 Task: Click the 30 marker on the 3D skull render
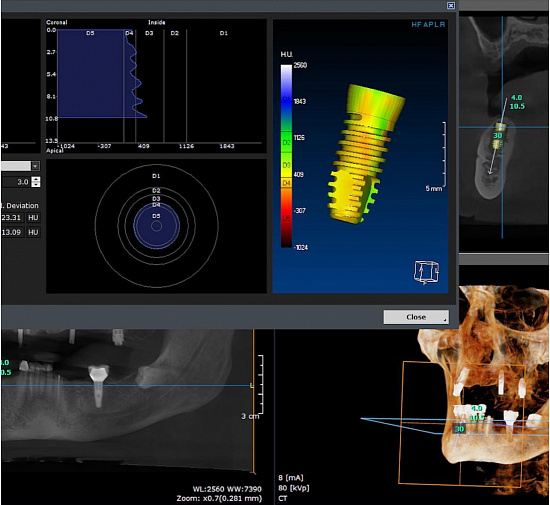[459, 429]
